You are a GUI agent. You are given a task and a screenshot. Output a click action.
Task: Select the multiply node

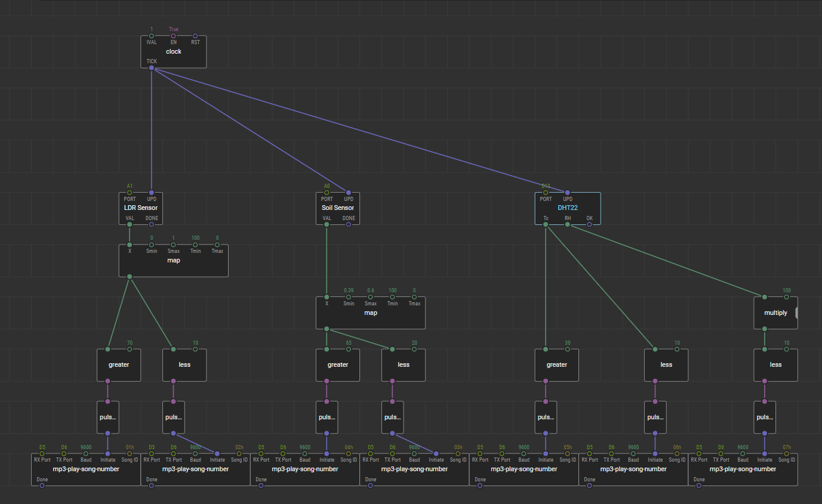click(775, 313)
